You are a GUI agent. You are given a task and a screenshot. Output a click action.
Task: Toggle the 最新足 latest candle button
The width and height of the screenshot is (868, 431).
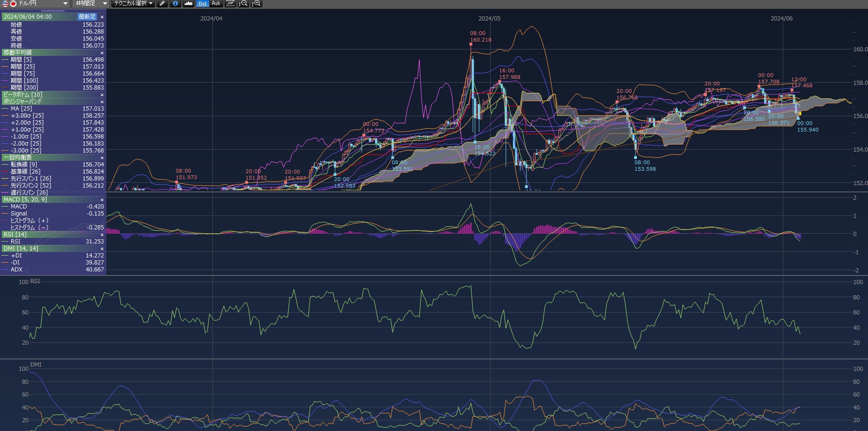pos(87,17)
